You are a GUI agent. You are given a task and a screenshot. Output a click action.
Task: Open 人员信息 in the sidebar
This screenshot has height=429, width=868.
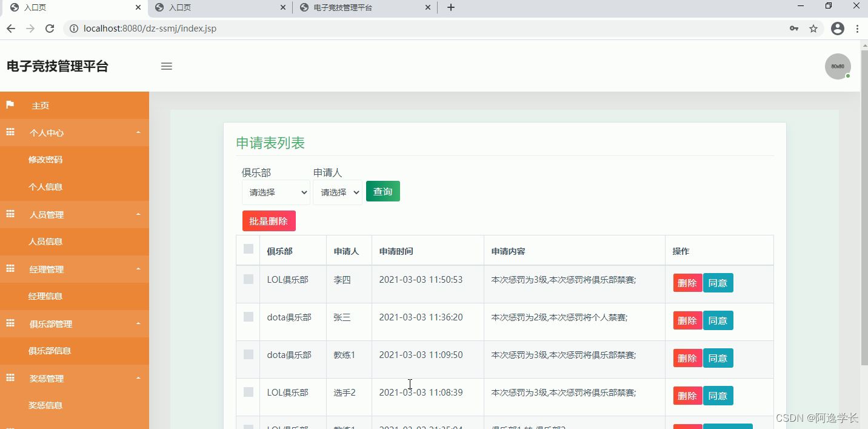click(x=75, y=242)
